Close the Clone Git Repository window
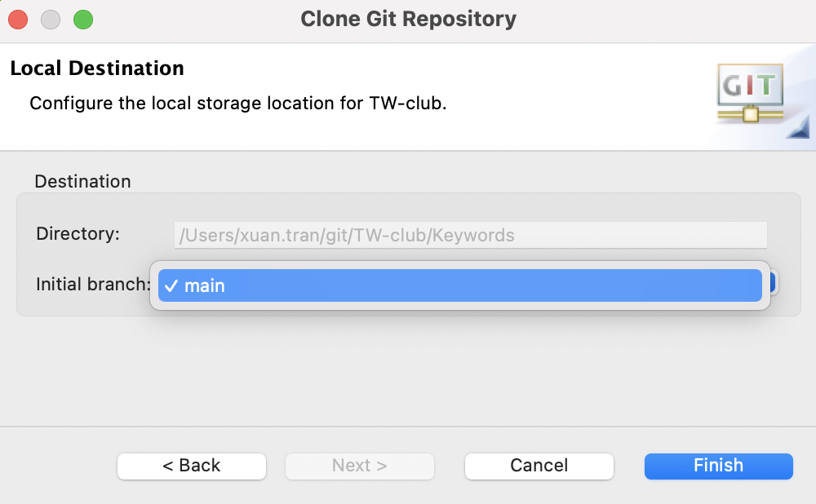 point(18,19)
